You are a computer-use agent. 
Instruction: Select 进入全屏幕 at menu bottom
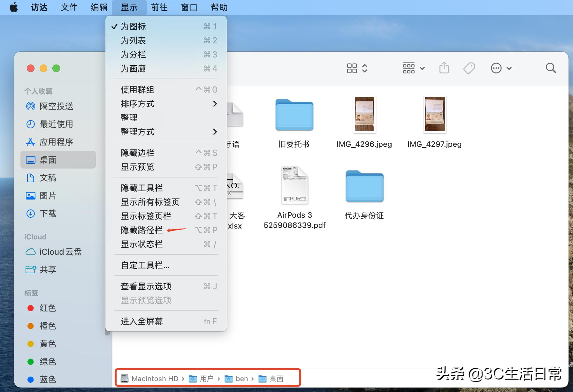(141, 321)
